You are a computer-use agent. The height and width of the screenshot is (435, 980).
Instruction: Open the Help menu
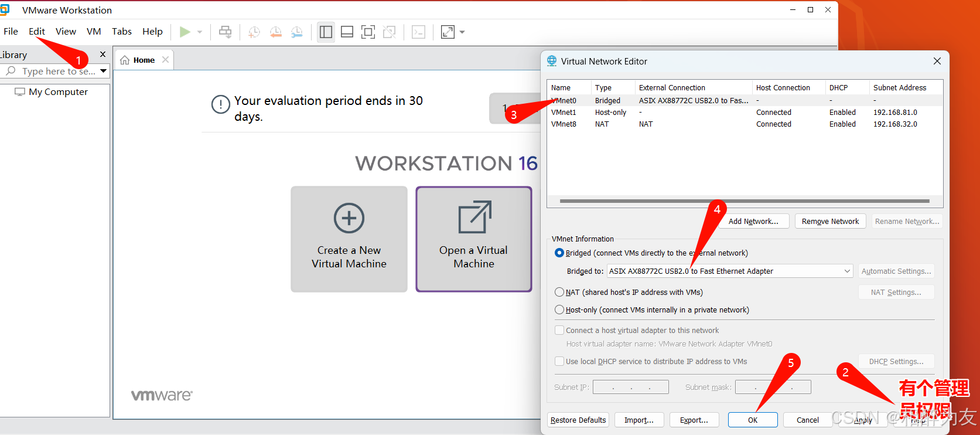click(152, 32)
